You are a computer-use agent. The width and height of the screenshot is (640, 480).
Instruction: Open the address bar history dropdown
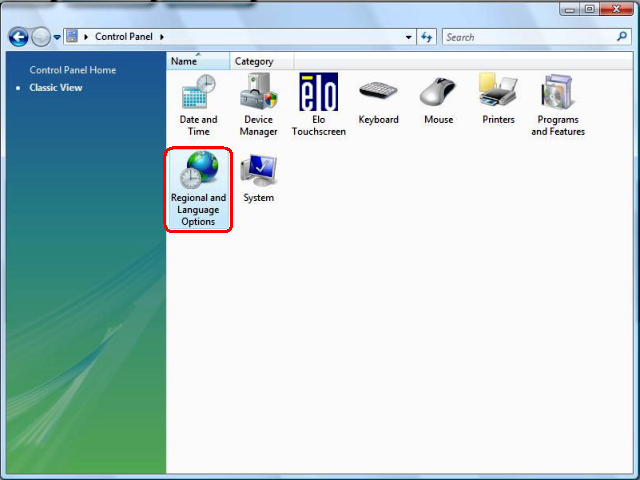click(x=409, y=37)
